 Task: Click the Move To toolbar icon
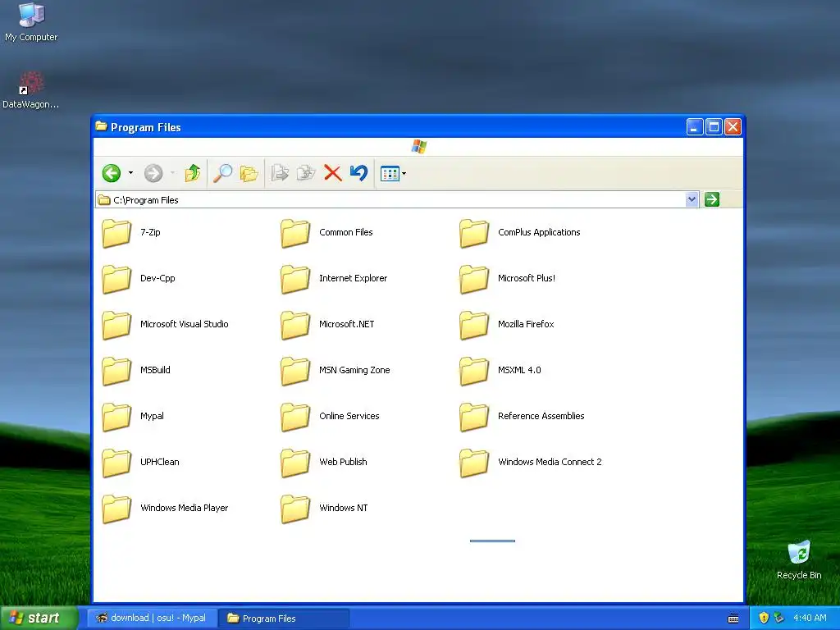tap(280, 173)
